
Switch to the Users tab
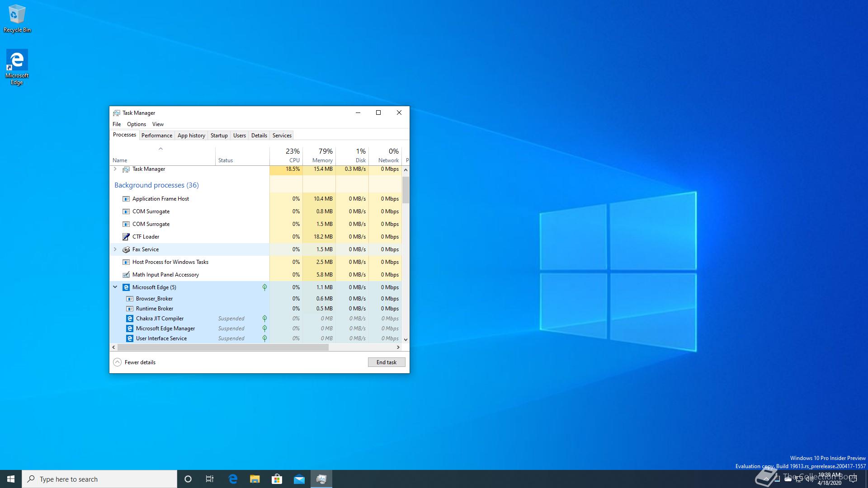coord(240,136)
